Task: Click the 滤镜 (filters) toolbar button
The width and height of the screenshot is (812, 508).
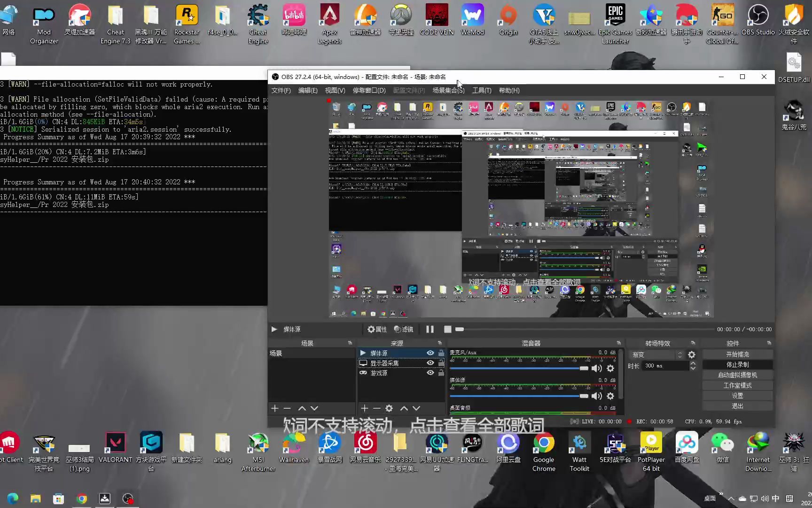Action: [x=404, y=329]
